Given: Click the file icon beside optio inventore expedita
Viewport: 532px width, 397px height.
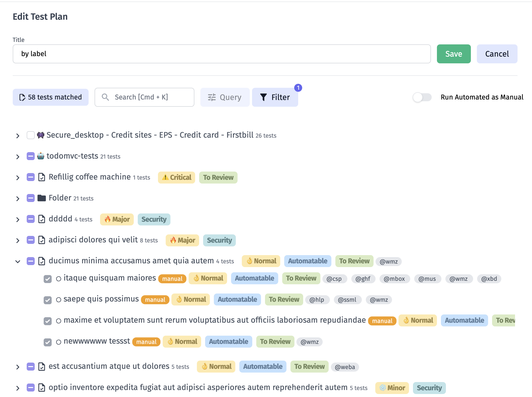Looking at the screenshot, I should pyautogui.click(x=42, y=388).
